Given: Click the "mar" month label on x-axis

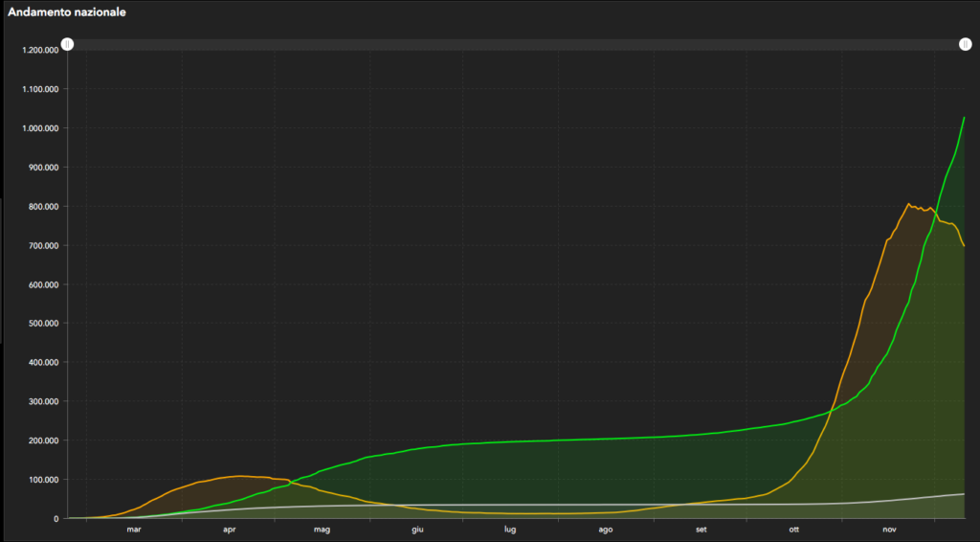Looking at the screenshot, I should [133, 529].
